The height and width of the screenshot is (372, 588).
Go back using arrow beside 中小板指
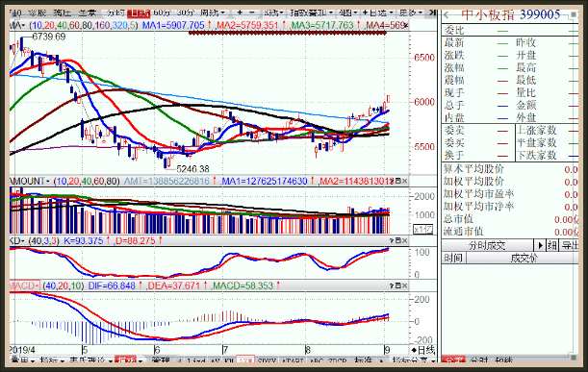[447, 15]
